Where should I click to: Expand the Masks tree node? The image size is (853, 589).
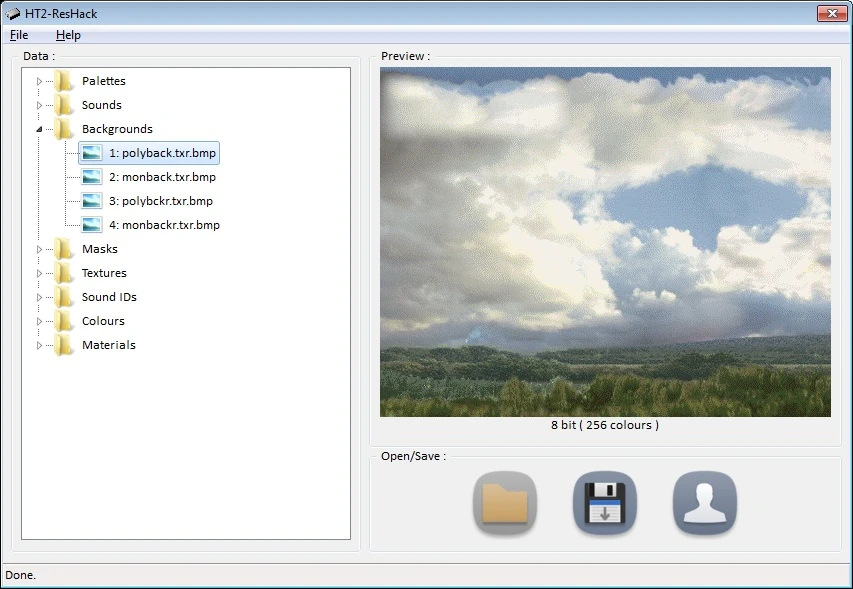(39, 249)
